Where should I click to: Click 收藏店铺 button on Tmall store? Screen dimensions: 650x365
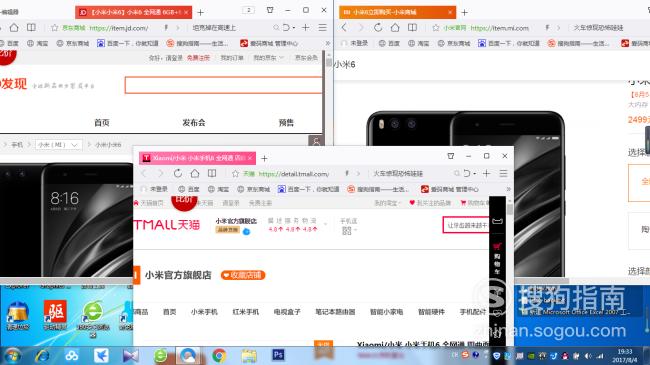(x=243, y=275)
